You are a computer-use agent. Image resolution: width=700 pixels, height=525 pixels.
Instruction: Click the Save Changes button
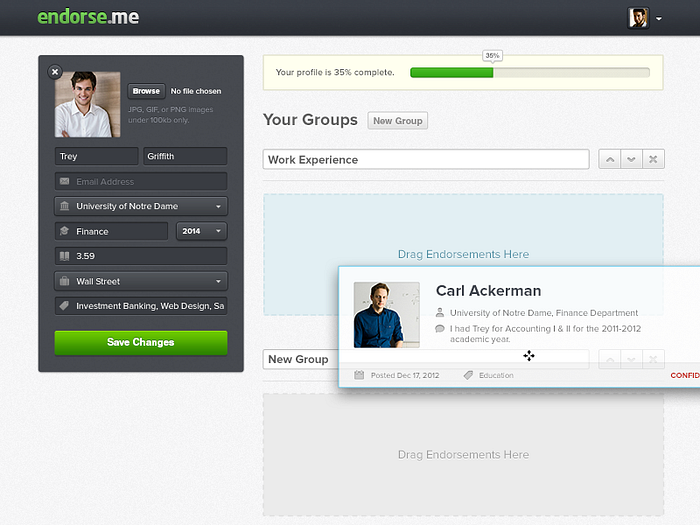[141, 343]
